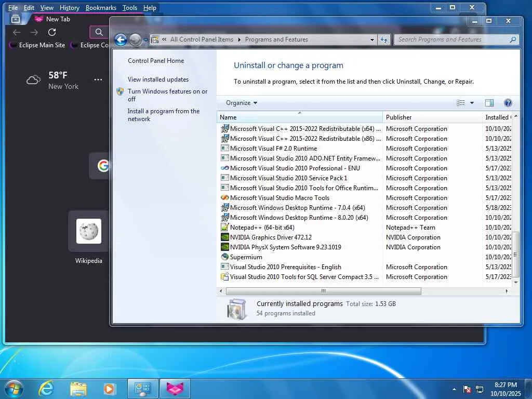Image resolution: width=532 pixels, height=399 pixels.
Task: Click Search Programs and Features field
Action: pos(456,39)
